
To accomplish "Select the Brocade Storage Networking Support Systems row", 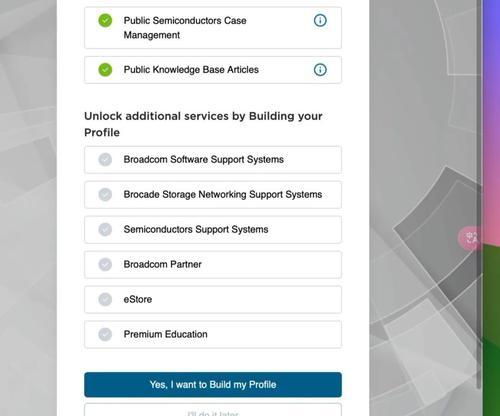I will 213,195.
